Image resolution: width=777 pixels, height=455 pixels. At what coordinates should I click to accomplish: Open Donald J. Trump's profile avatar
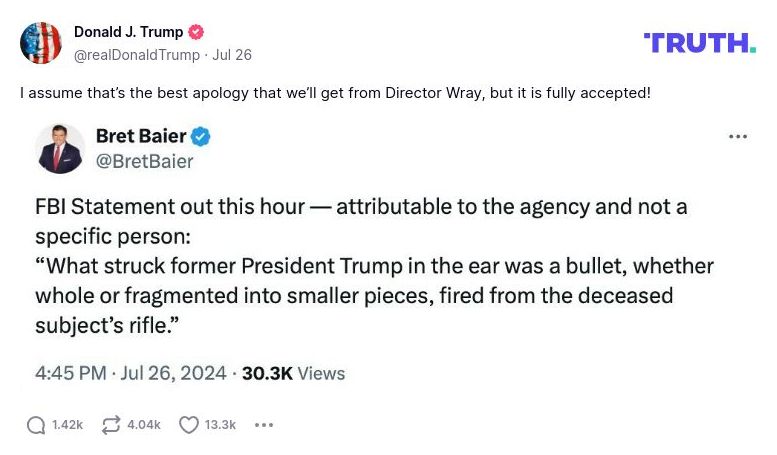[41, 43]
